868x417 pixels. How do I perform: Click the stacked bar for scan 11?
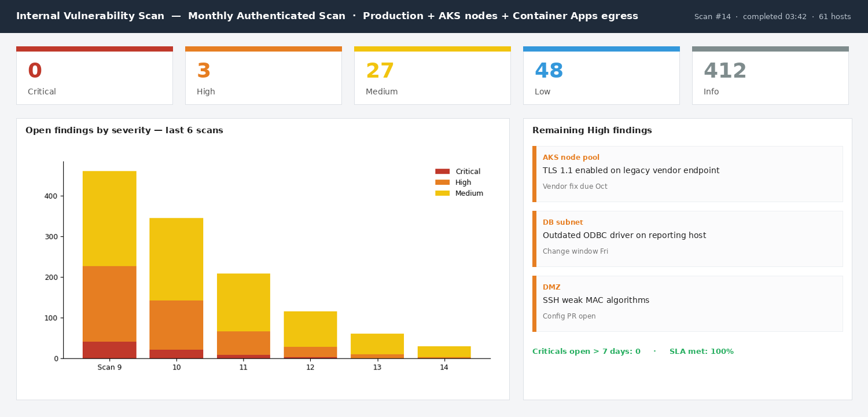tap(243, 316)
